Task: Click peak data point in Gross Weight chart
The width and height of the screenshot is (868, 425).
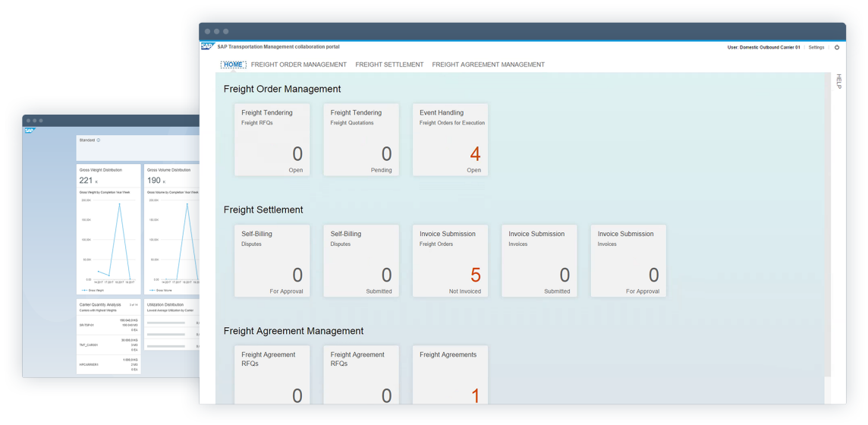Action: point(119,203)
